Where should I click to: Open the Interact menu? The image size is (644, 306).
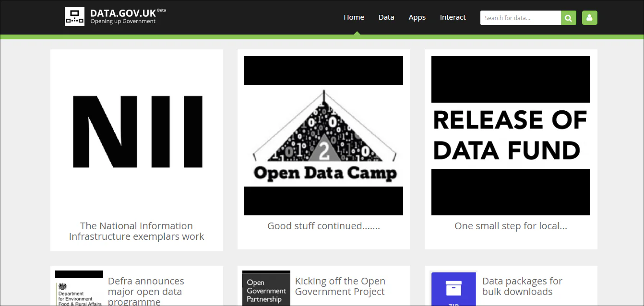(453, 17)
